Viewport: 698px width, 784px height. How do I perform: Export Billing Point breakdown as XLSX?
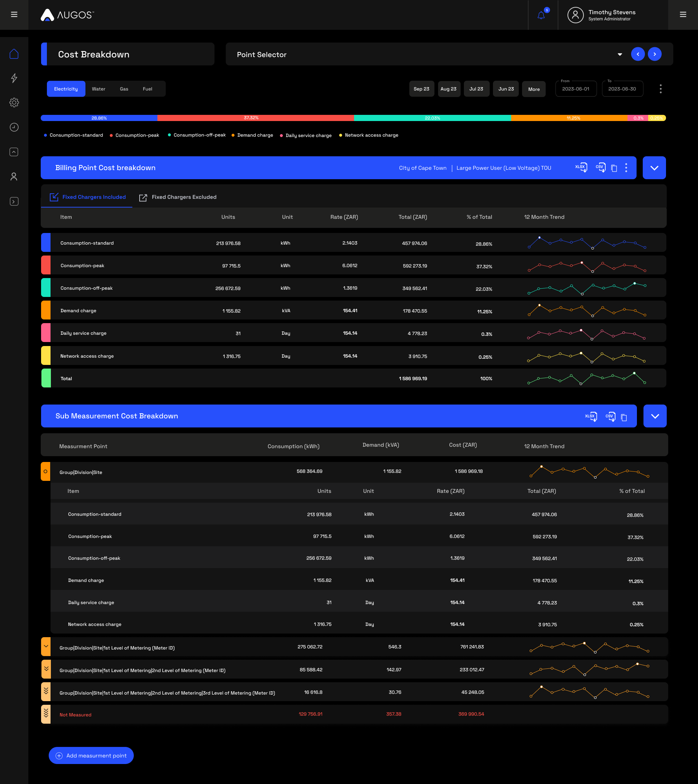coord(581,168)
